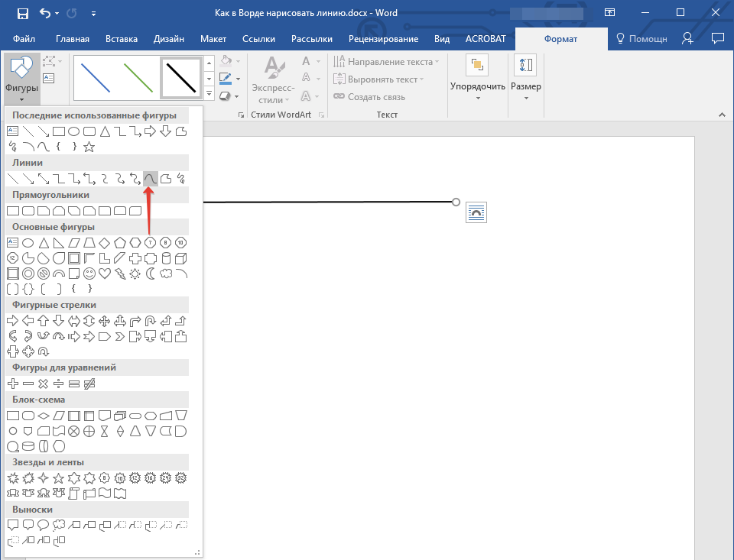Pick the smiley face shape
734x560 pixels.
(89, 274)
